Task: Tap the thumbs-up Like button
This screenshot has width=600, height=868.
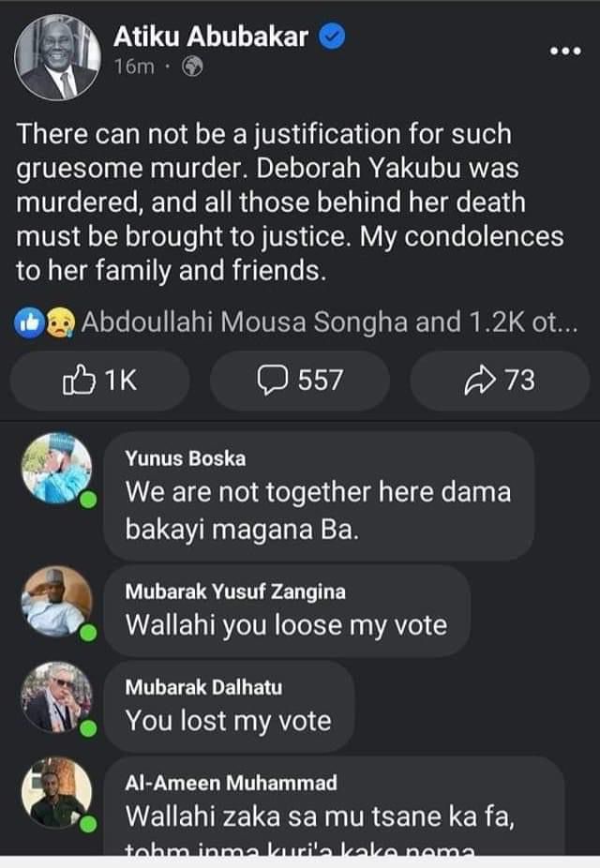Action: [99, 380]
